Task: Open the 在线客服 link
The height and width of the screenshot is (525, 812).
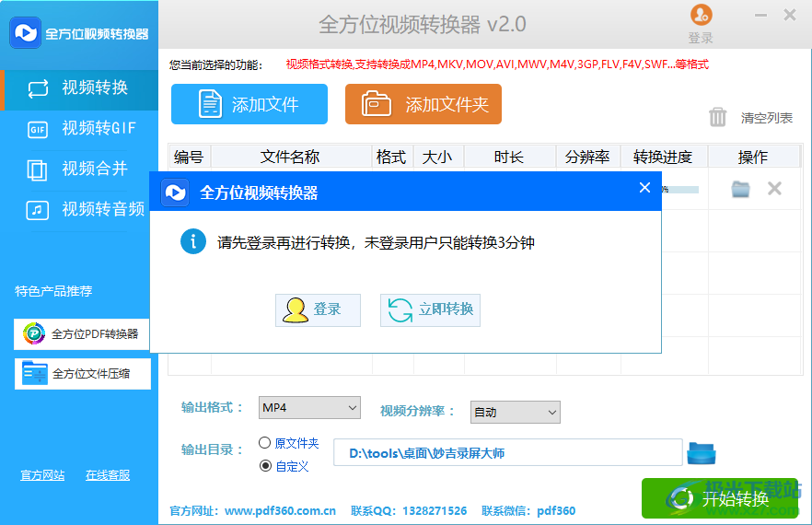Action: click(108, 474)
